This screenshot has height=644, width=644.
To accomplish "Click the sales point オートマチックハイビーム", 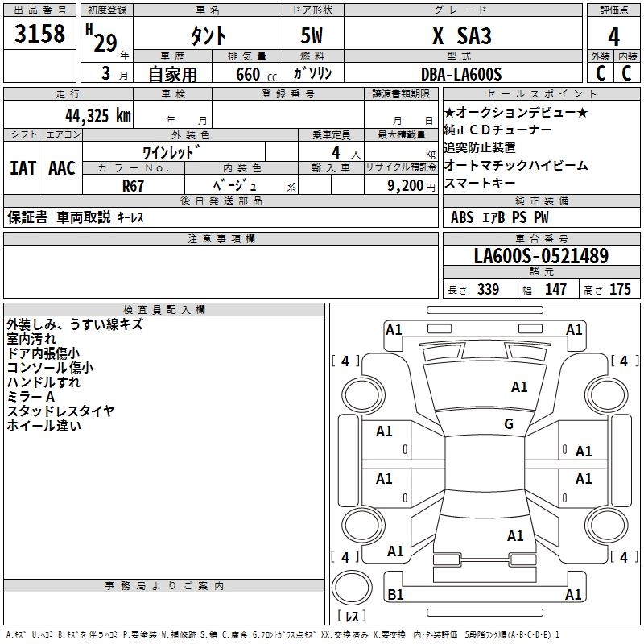I will tap(516, 165).
